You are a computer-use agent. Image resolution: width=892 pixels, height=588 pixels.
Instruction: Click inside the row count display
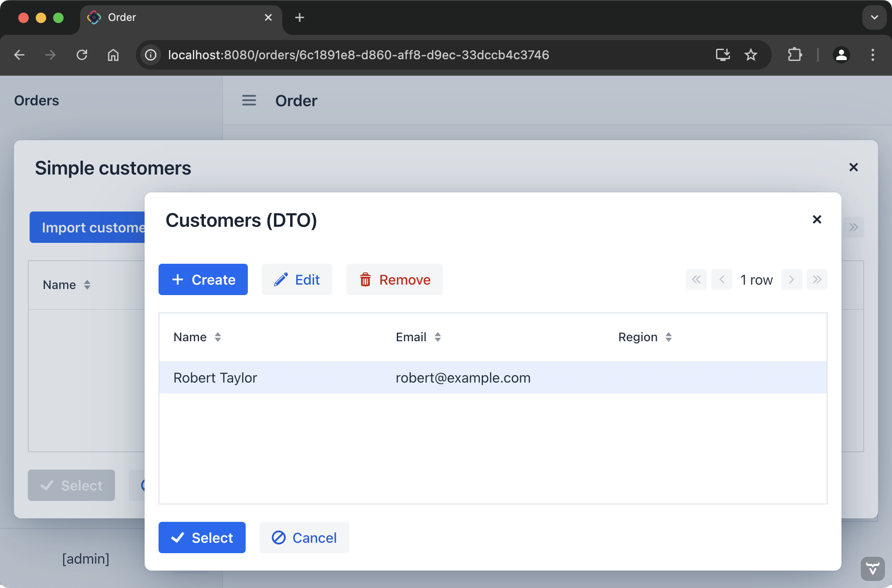point(756,279)
